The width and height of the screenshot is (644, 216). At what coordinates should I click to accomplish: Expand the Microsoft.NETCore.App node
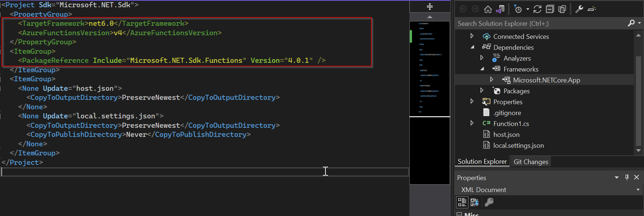tap(492, 80)
